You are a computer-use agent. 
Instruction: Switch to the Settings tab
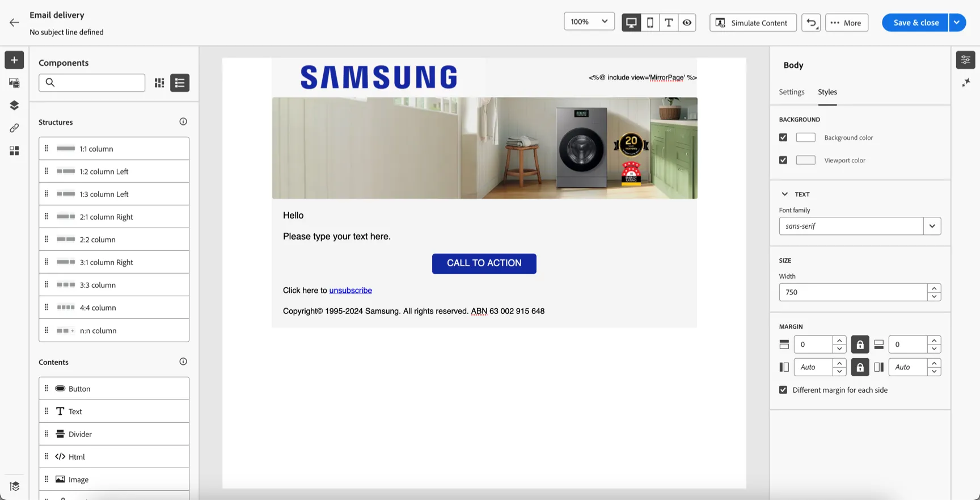792,92
